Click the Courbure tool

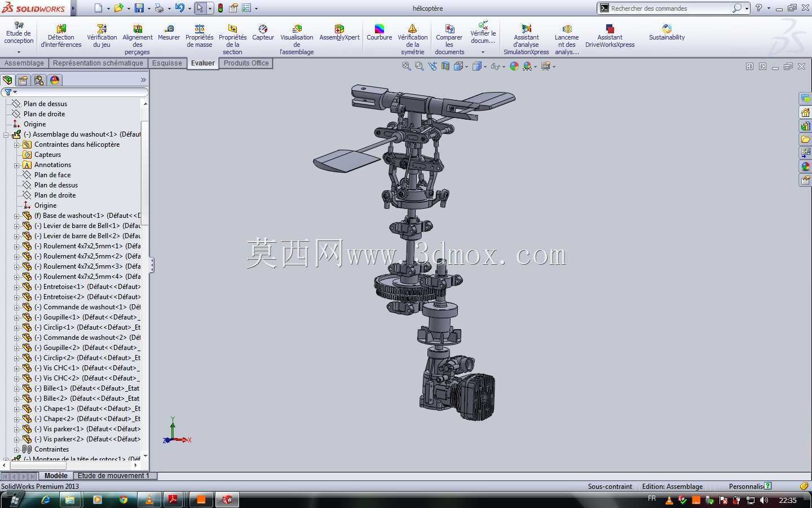pos(379,33)
